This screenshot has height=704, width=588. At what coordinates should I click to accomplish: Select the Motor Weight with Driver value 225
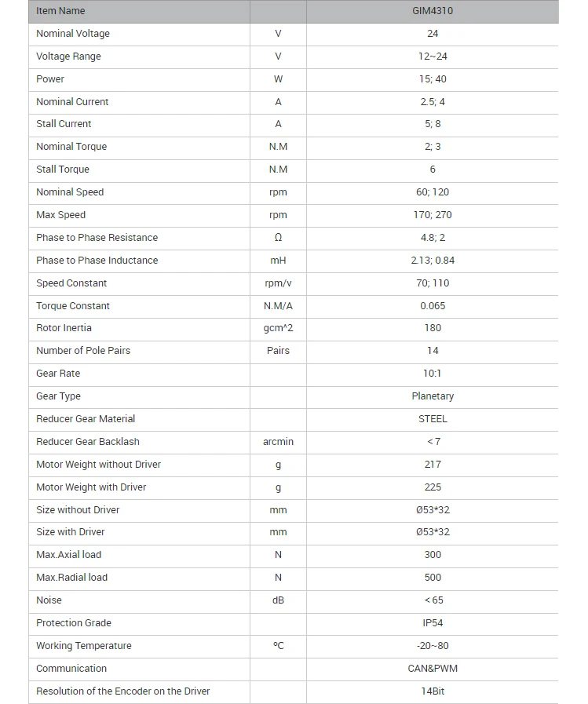point(433,487)
